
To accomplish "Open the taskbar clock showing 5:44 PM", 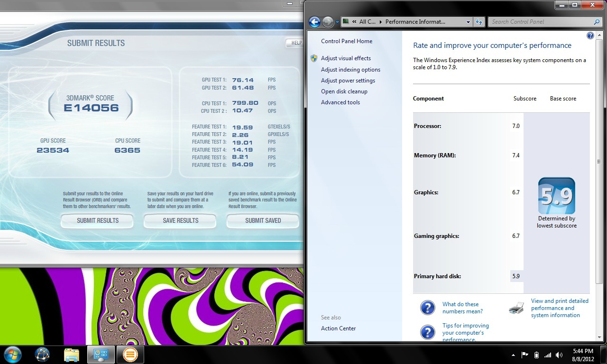I will coord(583,355).
